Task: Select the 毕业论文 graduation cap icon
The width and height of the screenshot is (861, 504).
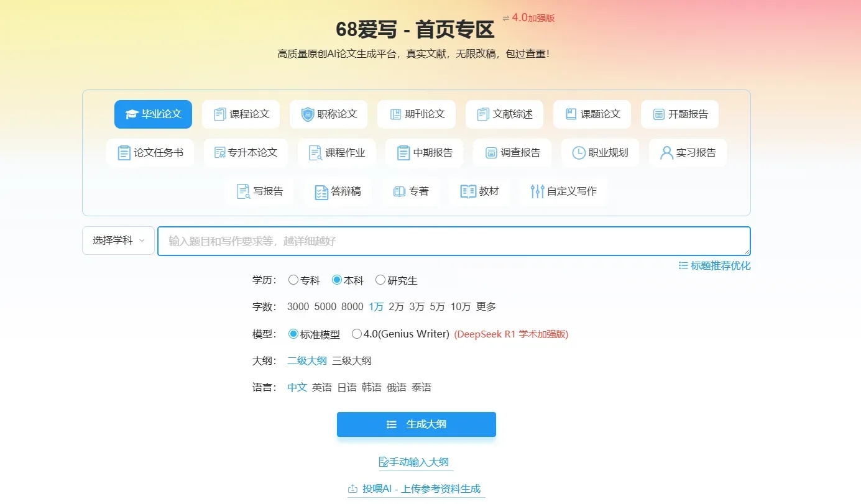Action: click(132, 114)
